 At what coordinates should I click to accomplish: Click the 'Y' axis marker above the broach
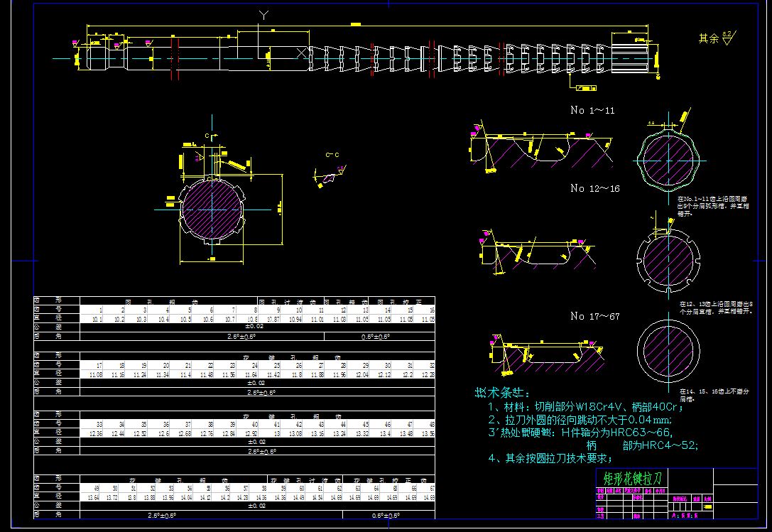coord(264,16)
